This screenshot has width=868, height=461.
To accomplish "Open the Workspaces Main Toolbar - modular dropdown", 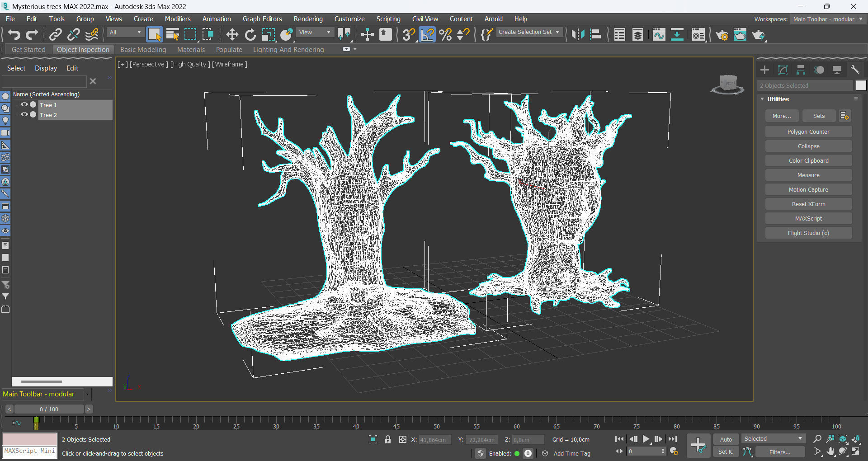I will coord(828,19).
